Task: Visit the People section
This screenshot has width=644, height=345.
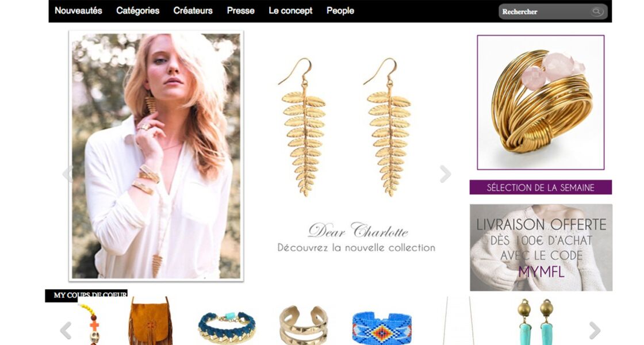Action: pyautogui.click(x=340, y=11)
